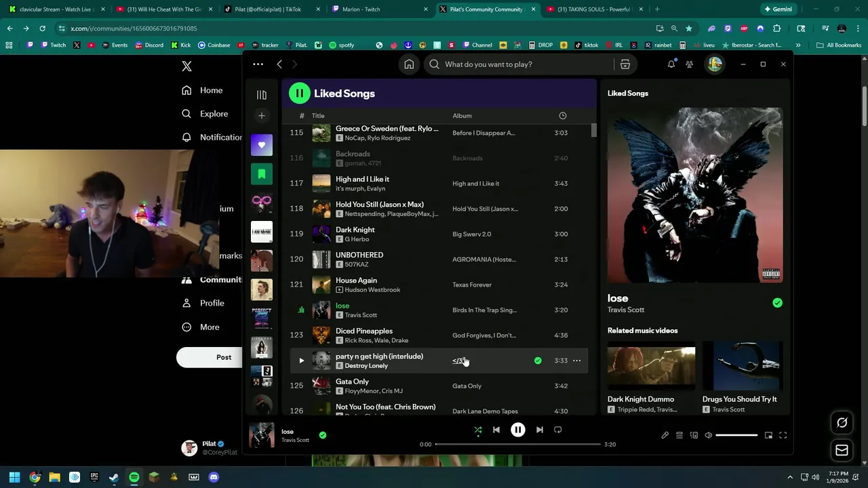Pause playback using the bottom bar pause button
The width and height of the screenshot is (868, 488).
(518, 430)
